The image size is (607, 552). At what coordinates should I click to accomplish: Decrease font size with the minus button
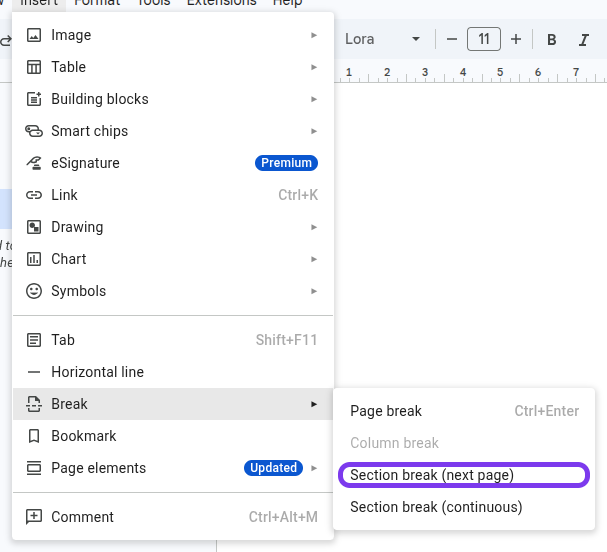[x=451, y=39]
